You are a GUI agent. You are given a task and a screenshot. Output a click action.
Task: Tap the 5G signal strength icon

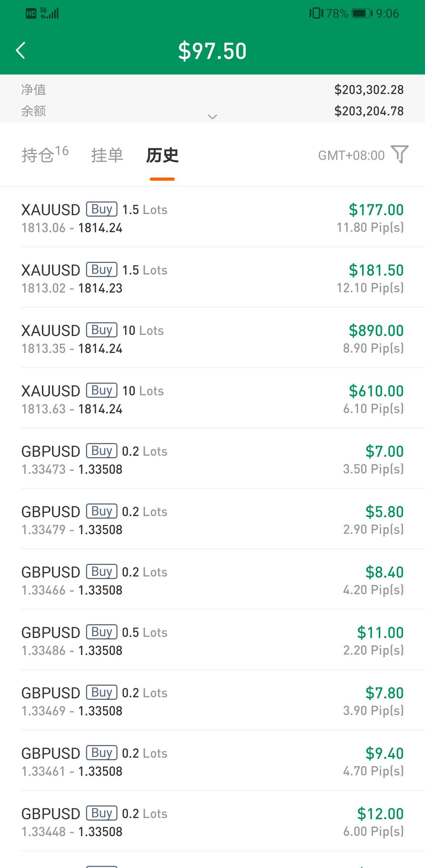[x=50, y=13]
